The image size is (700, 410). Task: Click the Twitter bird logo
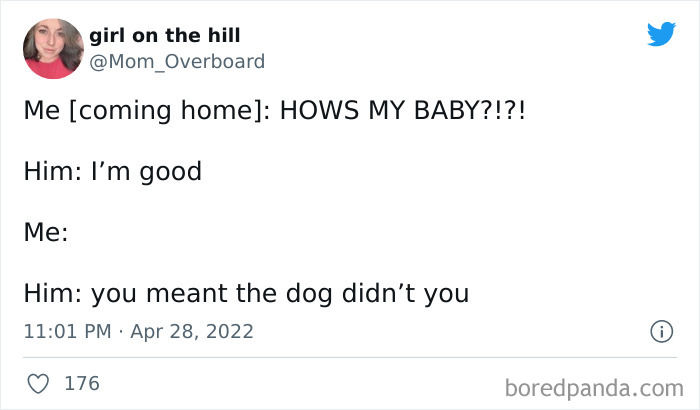coord(661,35)
